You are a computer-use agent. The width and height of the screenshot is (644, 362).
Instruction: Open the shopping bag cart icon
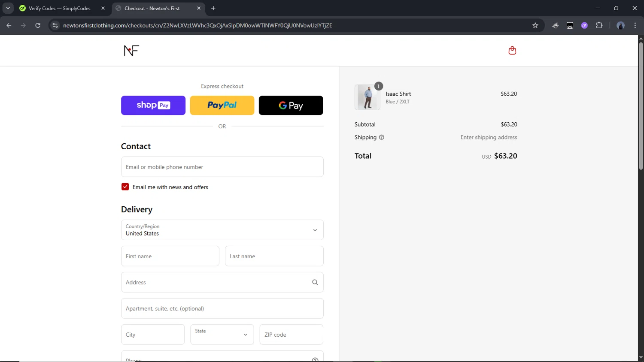pyautogui.click(x=512, y=51)
